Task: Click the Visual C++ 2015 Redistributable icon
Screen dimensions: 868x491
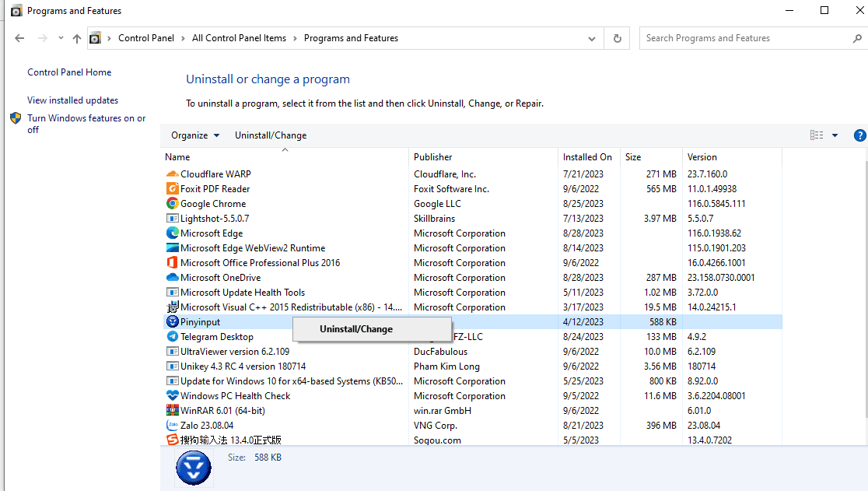Action: [172, 307]
